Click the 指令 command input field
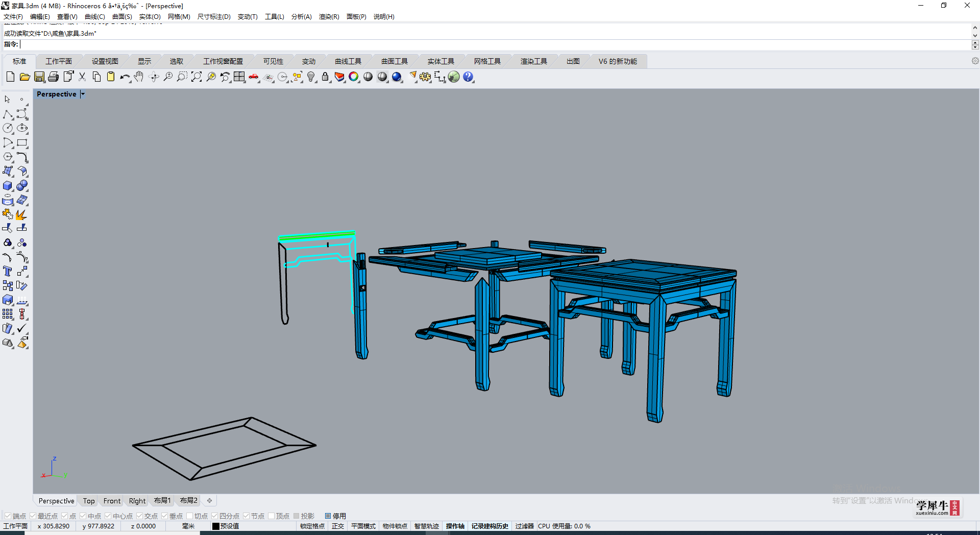980x535 pixels. point(495,44)
